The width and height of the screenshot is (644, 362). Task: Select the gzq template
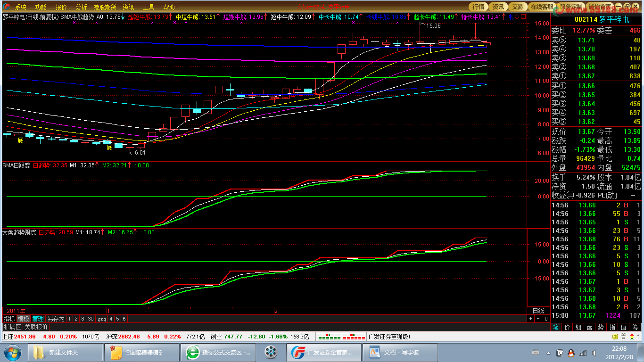tap(102, 319)
